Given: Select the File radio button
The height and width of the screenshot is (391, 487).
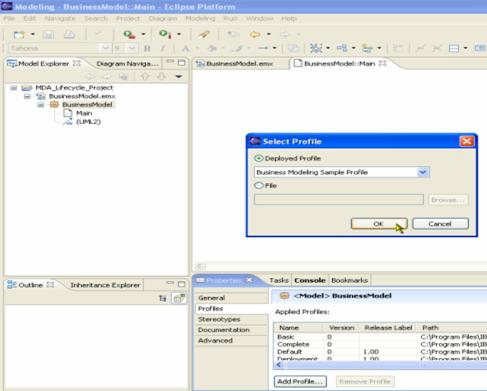Looking at the screenshot, I should [259, 185].
